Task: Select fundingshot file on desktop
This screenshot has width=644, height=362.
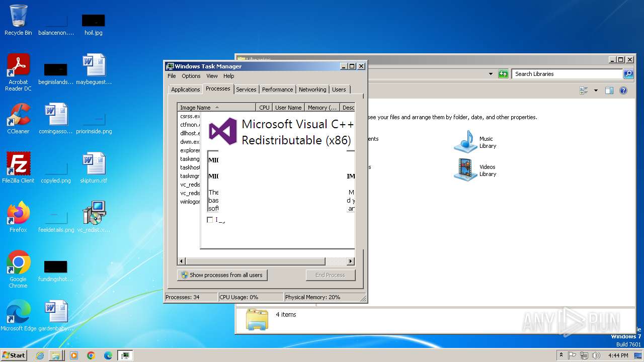Action: click(x=56, y=270)
